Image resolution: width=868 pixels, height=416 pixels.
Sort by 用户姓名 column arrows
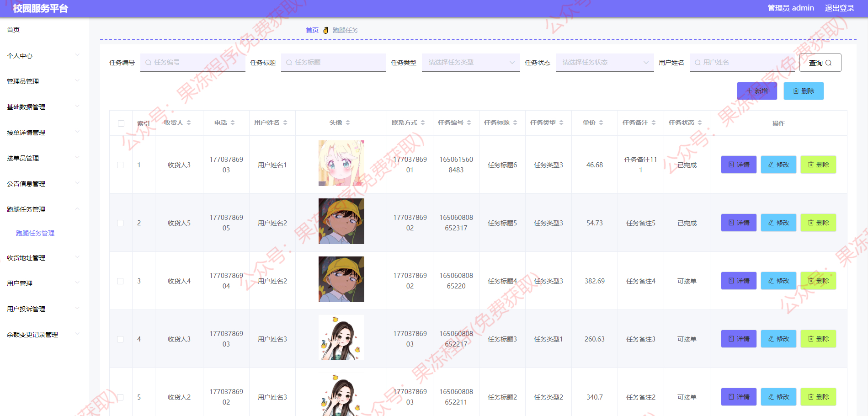(285, 123)
